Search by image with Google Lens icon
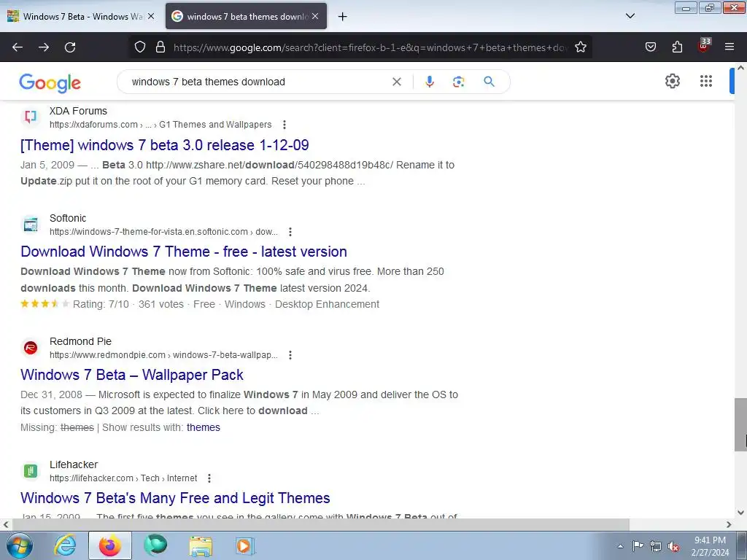Image resolution: width=747 pixels, height=560 pixels. [x=458, y=82]
